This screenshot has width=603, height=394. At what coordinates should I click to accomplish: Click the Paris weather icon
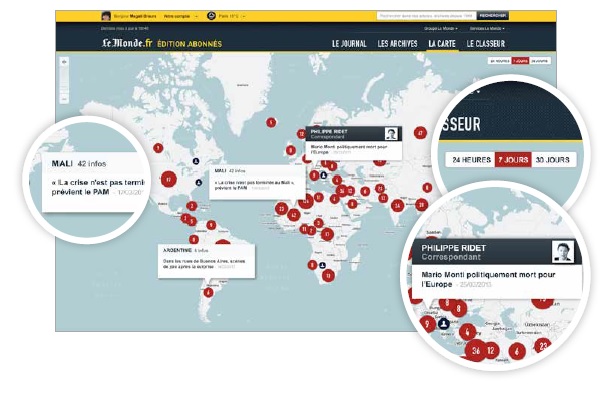coord(211,16)
